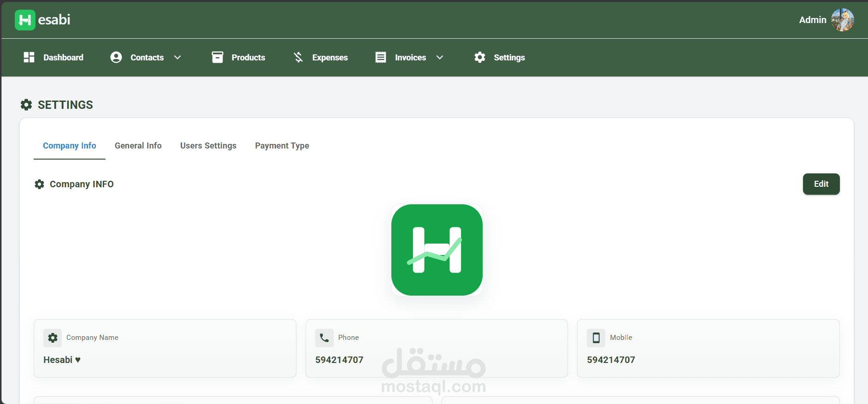
Task: Click the Phone value 594214707
Action: (x=339, y=360)
